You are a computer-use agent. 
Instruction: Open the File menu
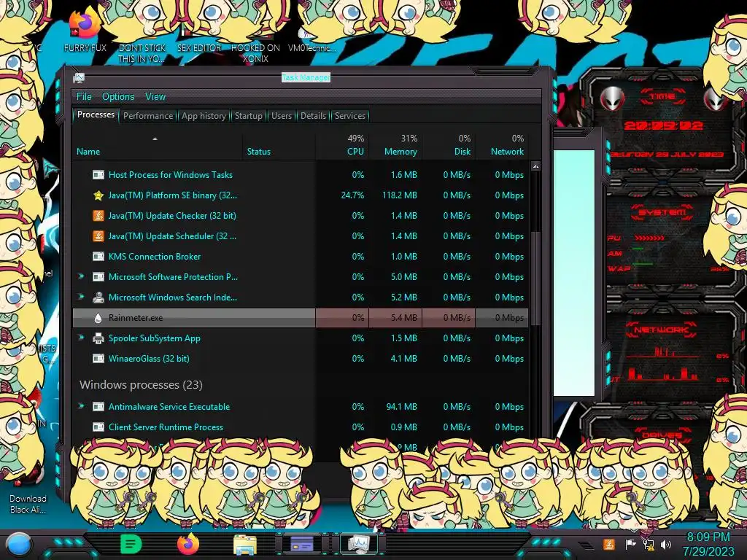pyautogui.click(x=84, y=97)
